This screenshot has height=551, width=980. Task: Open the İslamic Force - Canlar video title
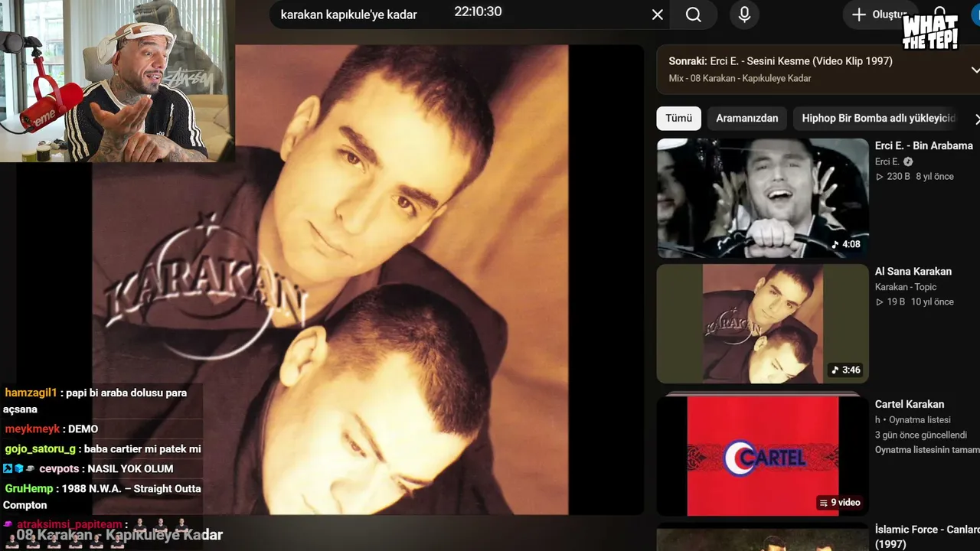[x=927, y=536]
